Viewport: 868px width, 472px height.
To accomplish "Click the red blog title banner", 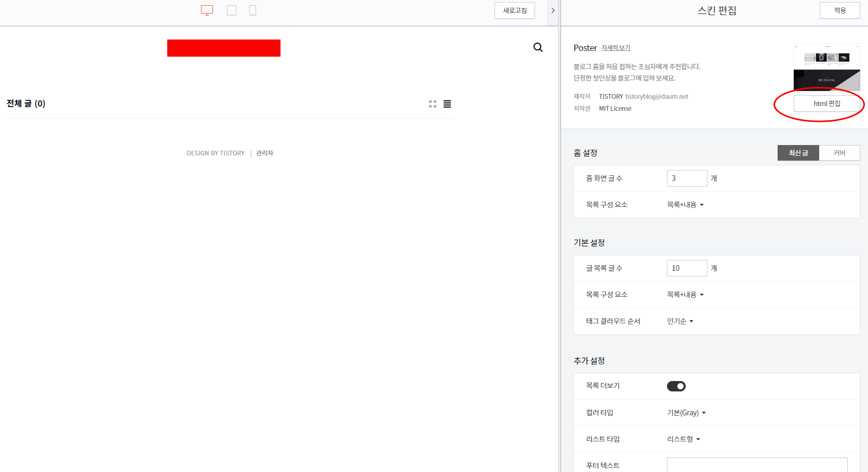I will [x=224, y=48].
